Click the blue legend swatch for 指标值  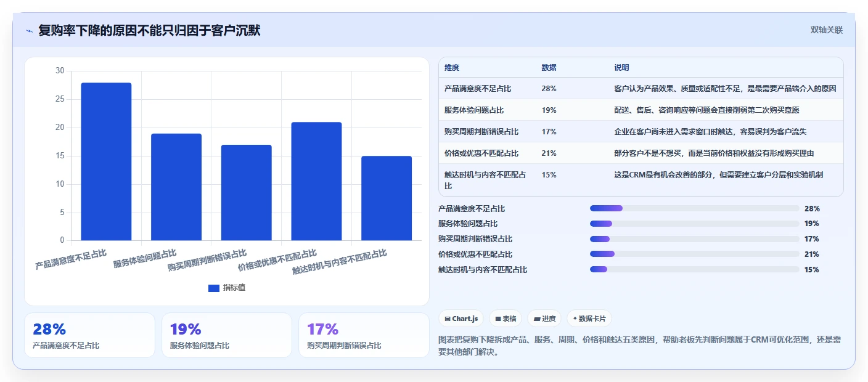tap(214, 288)
